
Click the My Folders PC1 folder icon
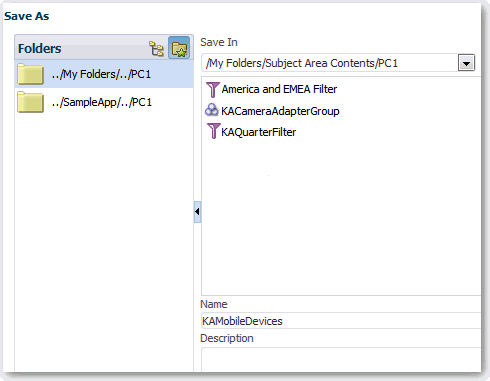pyautogui.click(x=30, y=74)
